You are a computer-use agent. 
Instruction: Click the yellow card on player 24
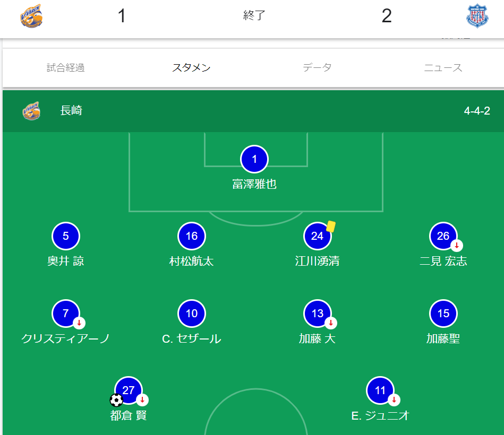tap(331, 227)
